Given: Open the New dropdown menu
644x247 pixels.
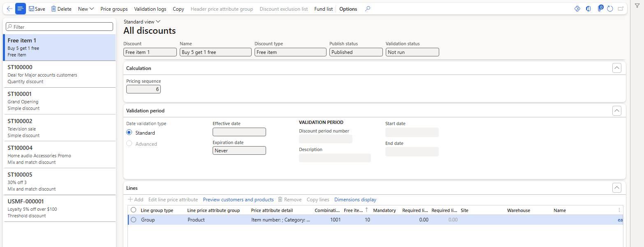Looking at the screenshot, I should (x=86, y=9).
